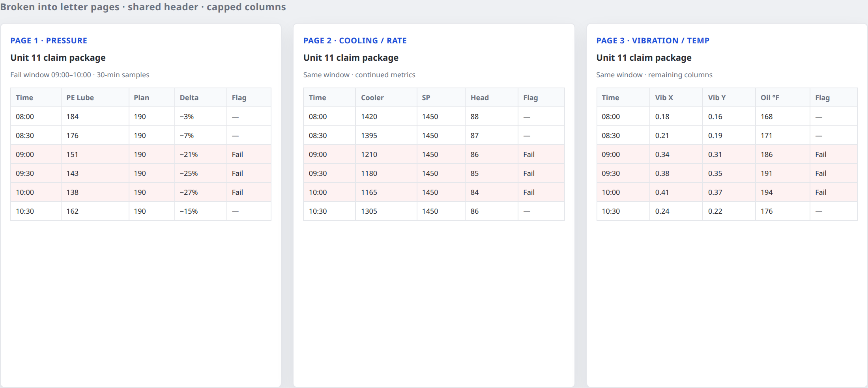Click the 'Delta' column header

[201, 98]
